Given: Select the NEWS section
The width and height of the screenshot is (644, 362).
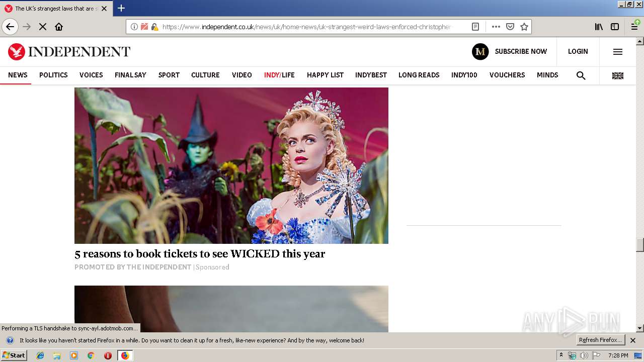Looking at the screenshot, I should pyautogui.click(x=18, y=75).
